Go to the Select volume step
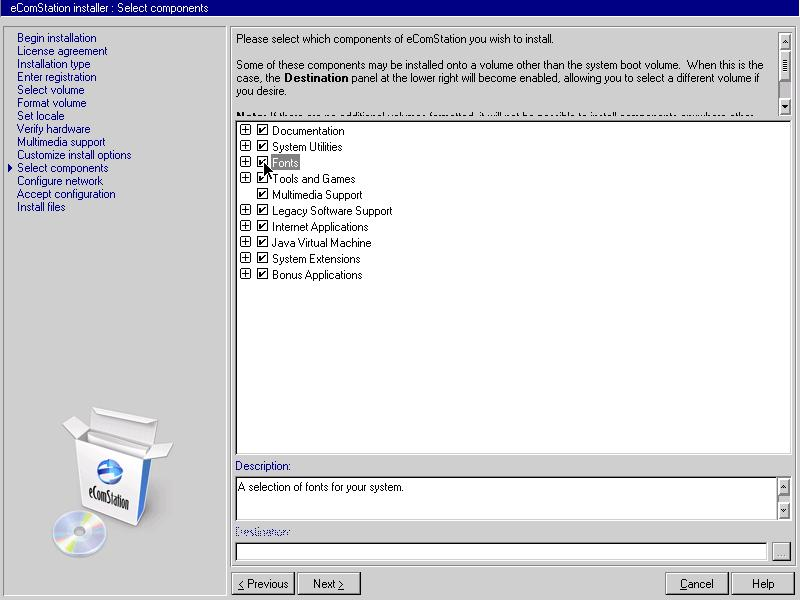This screenshot has width=800, height=600. [x=51, y=90]
